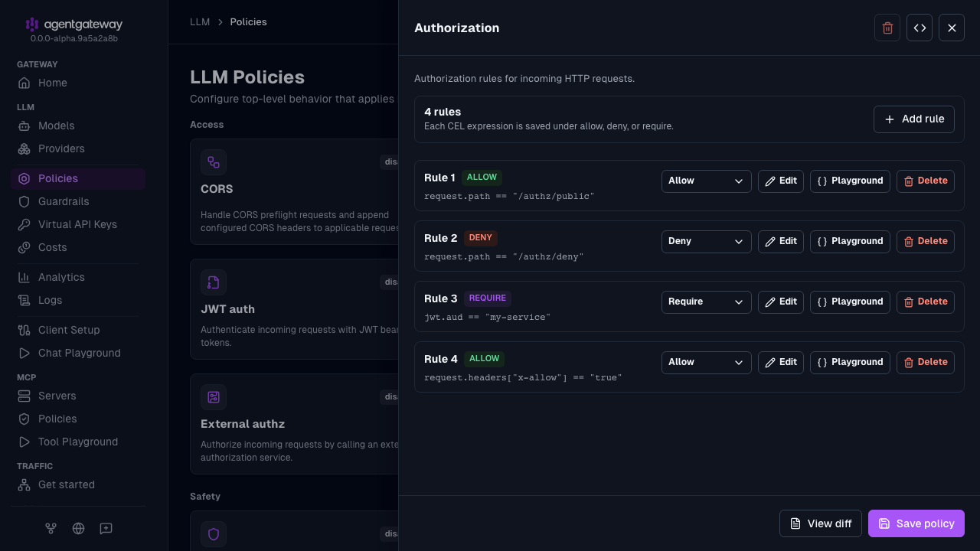Click the Policies breadcrumb text
The height and width of the screenshot is (551, 980).
249,22
